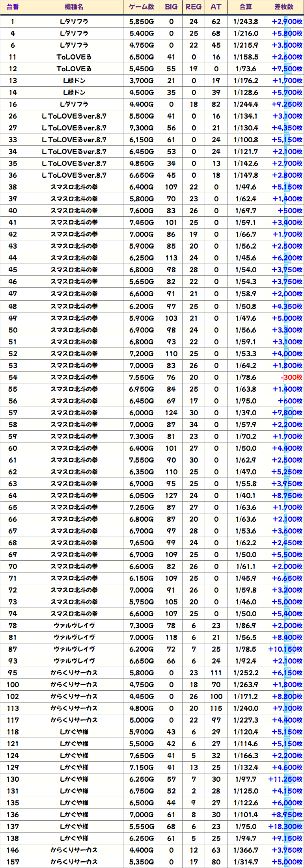Viewport: 304px width, 868px height.
Task: Click ToLOVEる name for machine 11
Action: tap(74, 57)
